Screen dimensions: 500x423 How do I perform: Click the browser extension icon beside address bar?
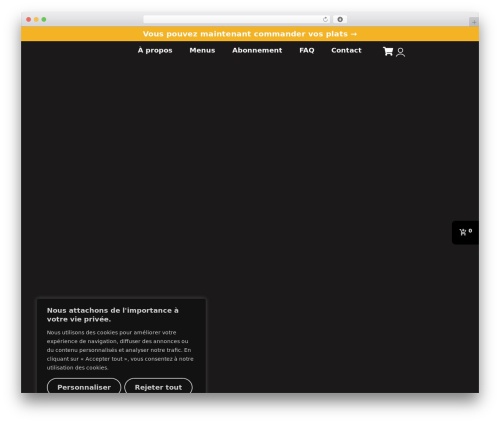(x=340, y=19)
